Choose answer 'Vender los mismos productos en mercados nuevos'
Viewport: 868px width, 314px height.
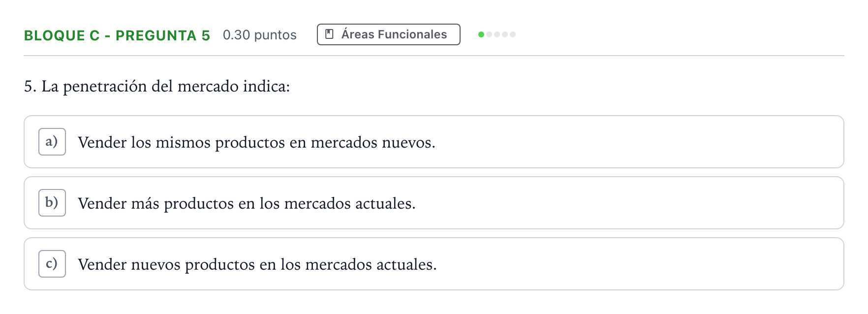(x=256, y=142)
